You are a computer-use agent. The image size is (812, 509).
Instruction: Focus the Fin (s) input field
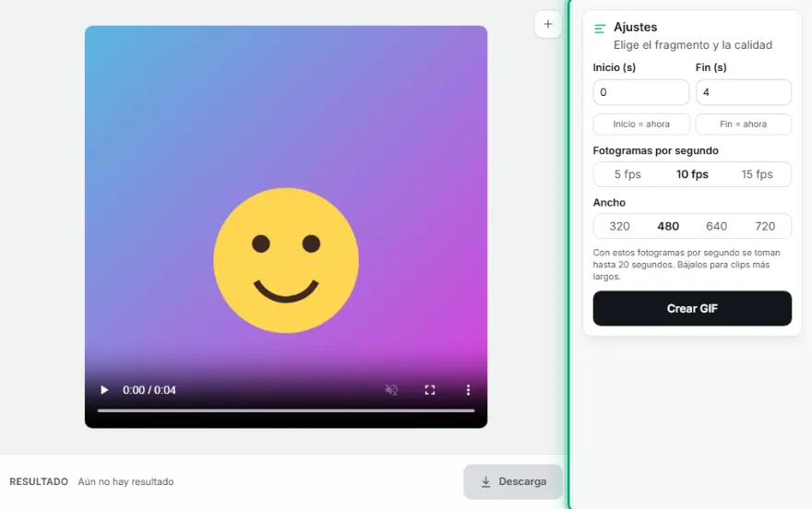(743, 92)
